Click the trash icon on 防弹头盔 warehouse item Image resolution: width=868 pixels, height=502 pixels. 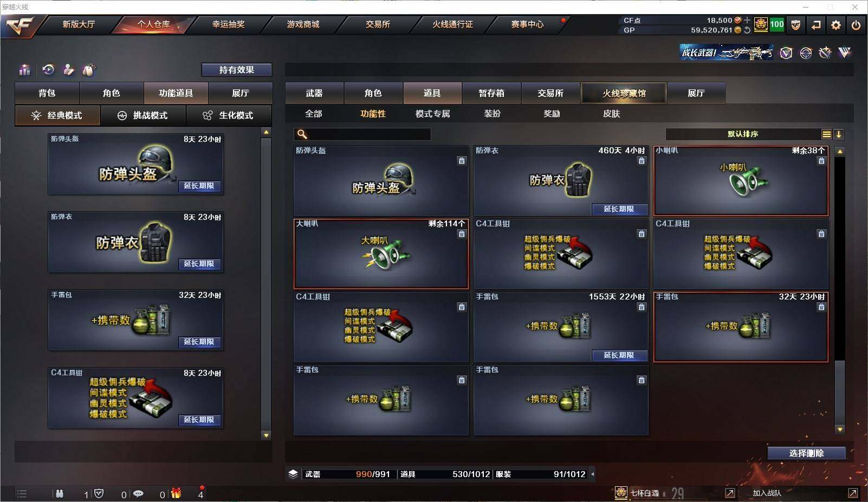(x=462, y=161)
